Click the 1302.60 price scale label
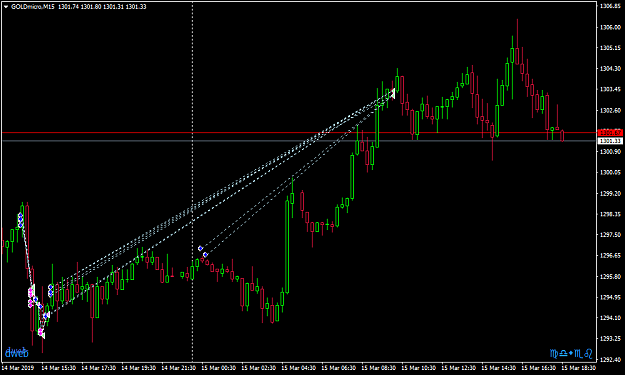 click(x=610, y=110)
